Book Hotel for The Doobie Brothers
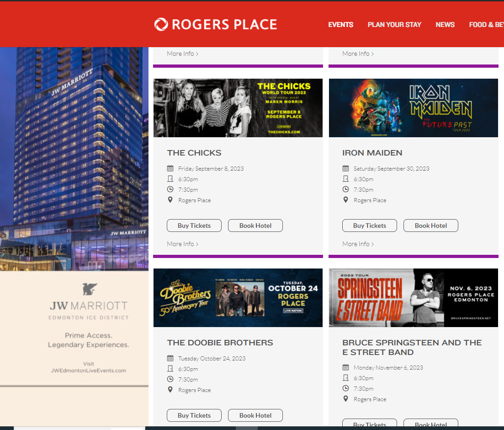 point(255,415)
